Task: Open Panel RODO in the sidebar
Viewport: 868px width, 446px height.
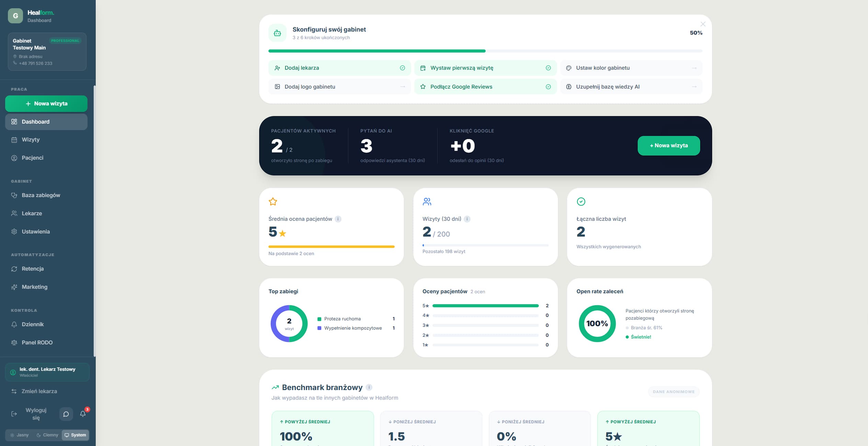Action: pos(46,343)
